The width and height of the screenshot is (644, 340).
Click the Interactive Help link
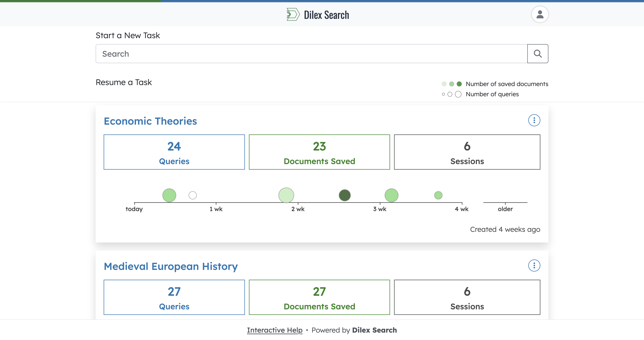tap(274, 330)
